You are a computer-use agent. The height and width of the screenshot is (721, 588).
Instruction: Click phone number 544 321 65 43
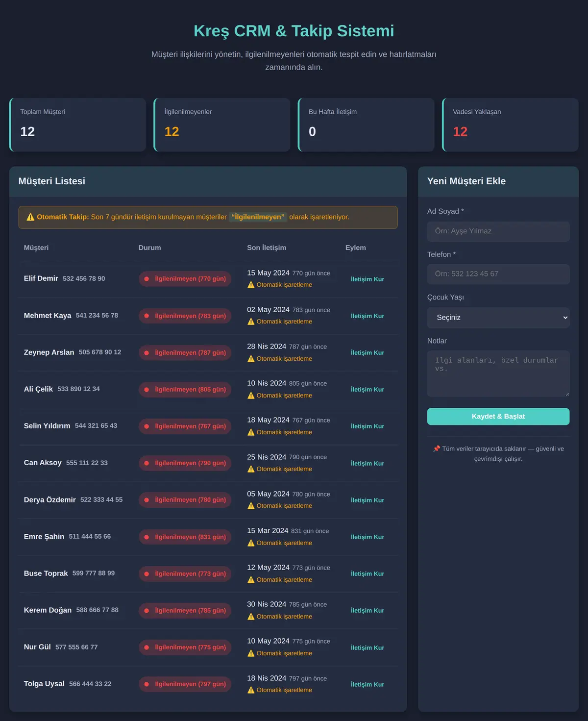(x=96, y=426)
